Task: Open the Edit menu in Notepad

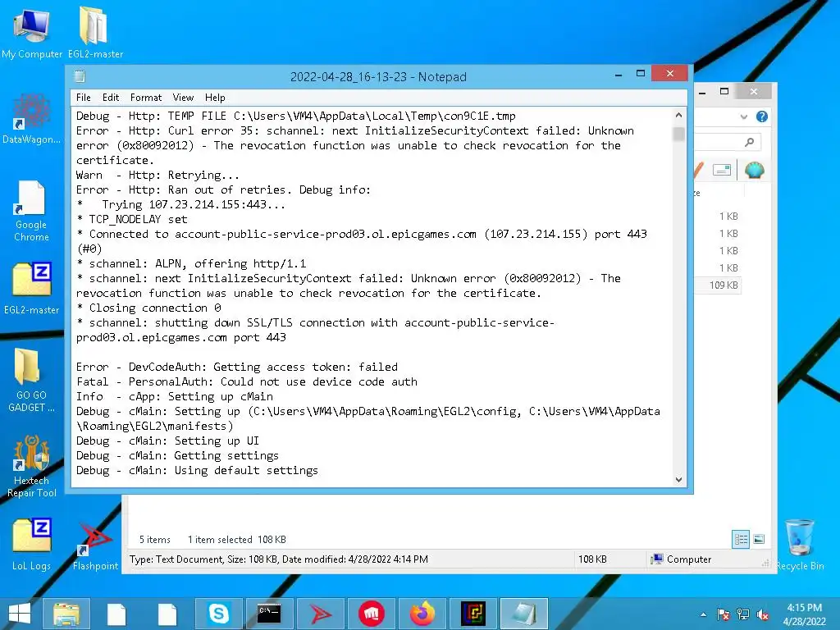Action: [111, 98]
